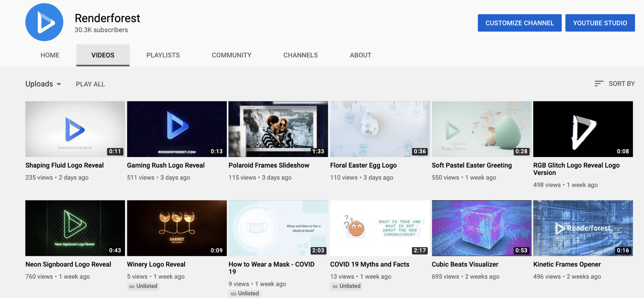Screen dimensions: 644x298
Task: Click the Play All link
Action: pos(91,84)
